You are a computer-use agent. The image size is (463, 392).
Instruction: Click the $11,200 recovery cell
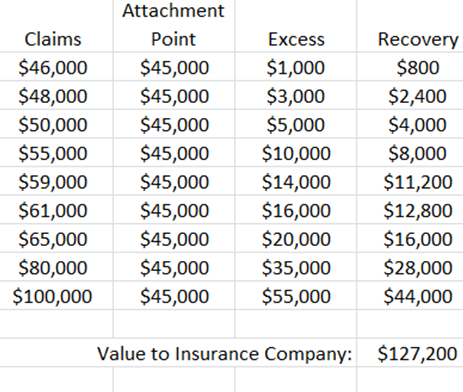pos(418,182)
